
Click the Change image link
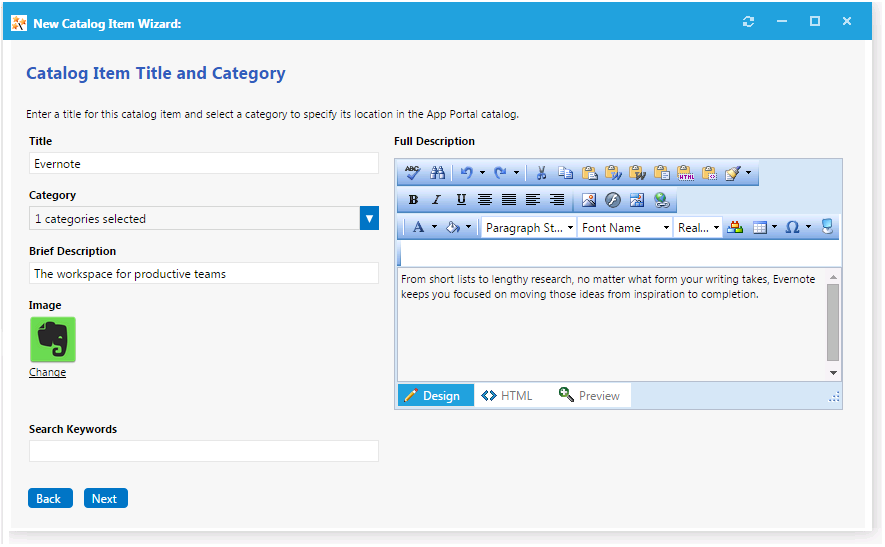47,373
